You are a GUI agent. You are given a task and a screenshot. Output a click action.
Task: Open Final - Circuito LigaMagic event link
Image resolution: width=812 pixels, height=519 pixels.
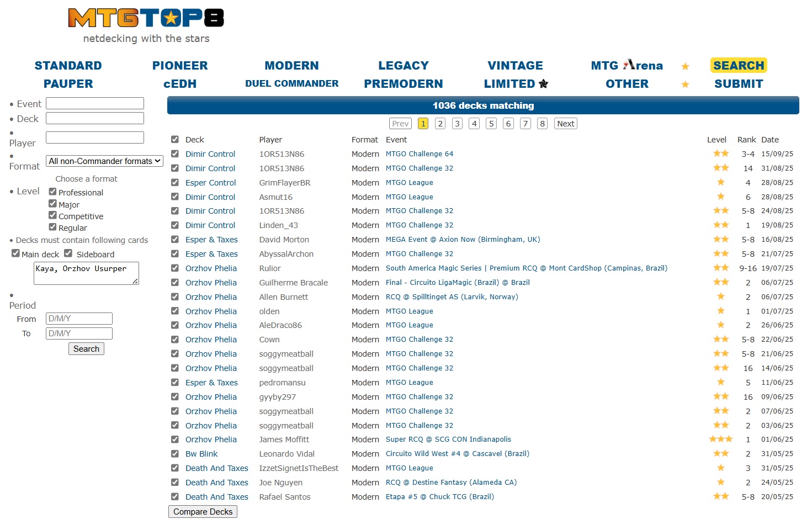(458, 283)
